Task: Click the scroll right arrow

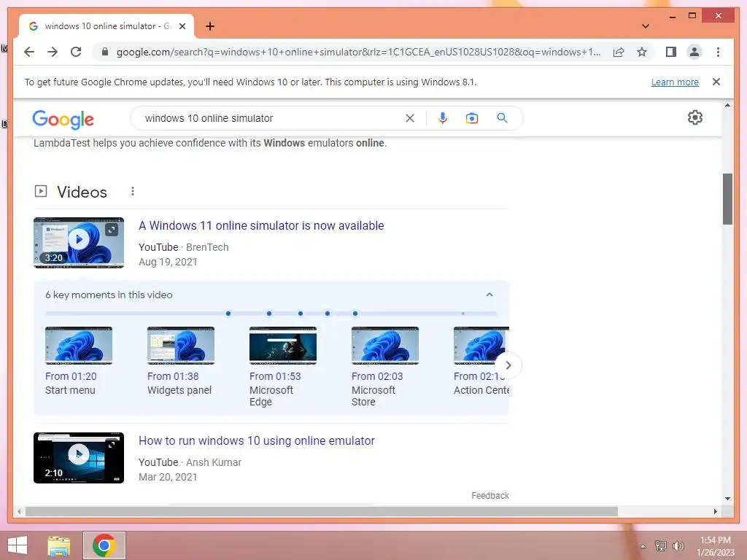Action: [715, 511]
